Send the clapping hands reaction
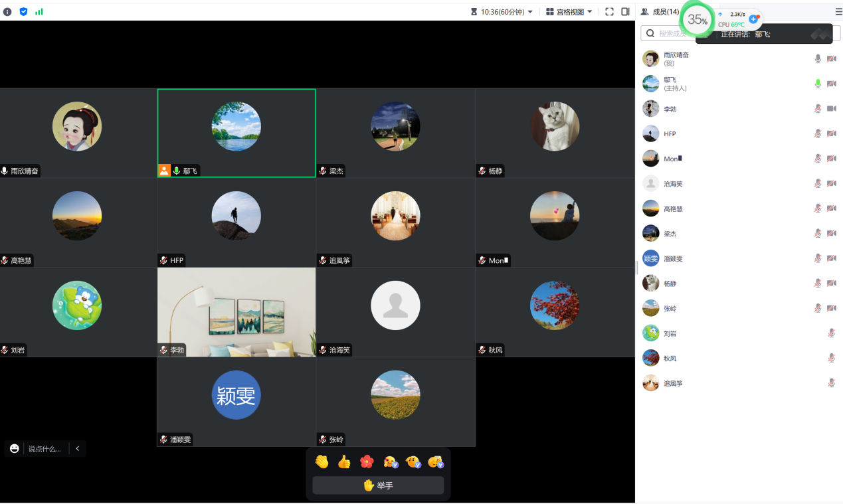This screenshot has height=504, width=843. pyautogui.click(x=322, y=462)
